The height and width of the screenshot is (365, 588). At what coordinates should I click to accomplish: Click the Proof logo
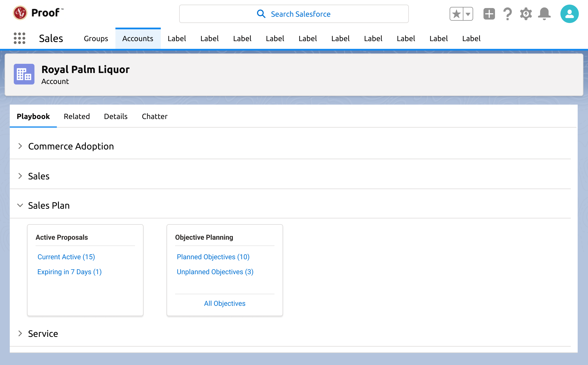38,13
